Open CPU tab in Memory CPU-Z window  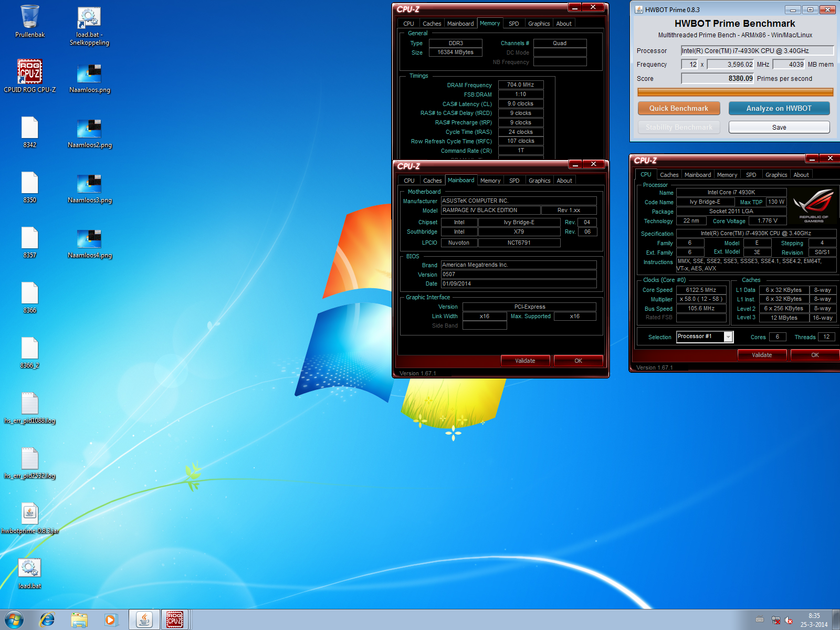coord(408,24)
